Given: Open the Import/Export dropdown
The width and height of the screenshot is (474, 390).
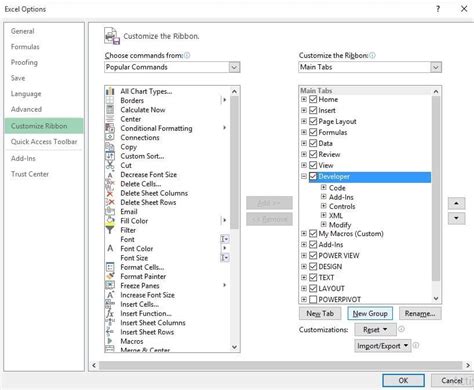Looking at the screenshot, I should (x=382, y=346).
